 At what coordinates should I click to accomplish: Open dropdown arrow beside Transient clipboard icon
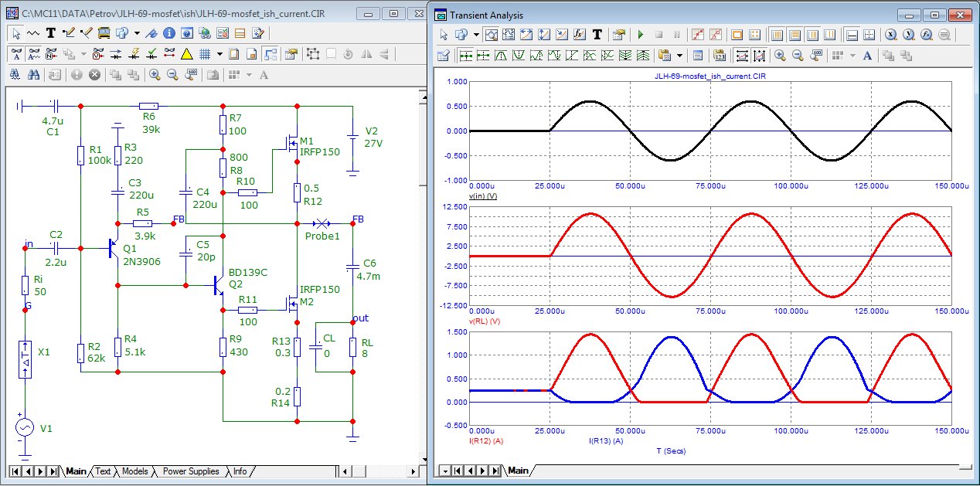pyautogui.click(x=679, y=56)
